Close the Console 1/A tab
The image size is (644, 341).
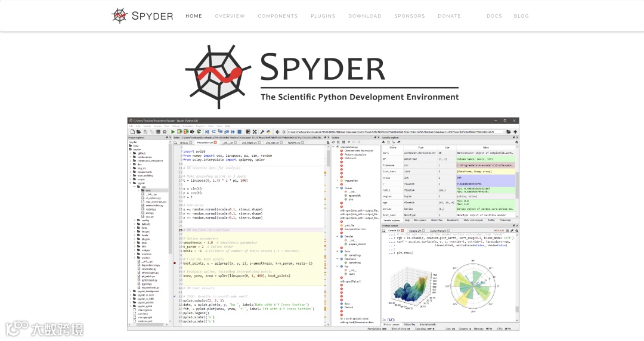point(402,231)
